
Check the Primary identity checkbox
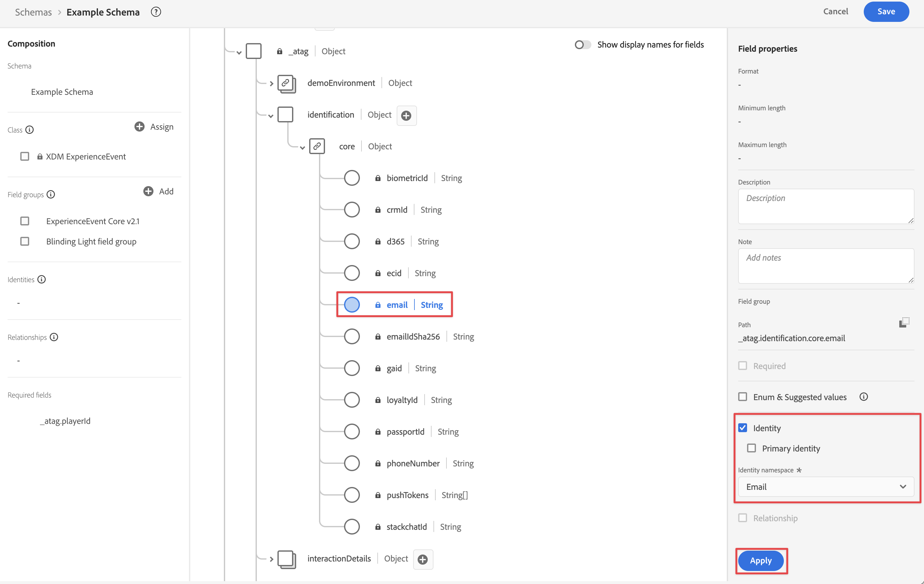click(x=751, y=448)
